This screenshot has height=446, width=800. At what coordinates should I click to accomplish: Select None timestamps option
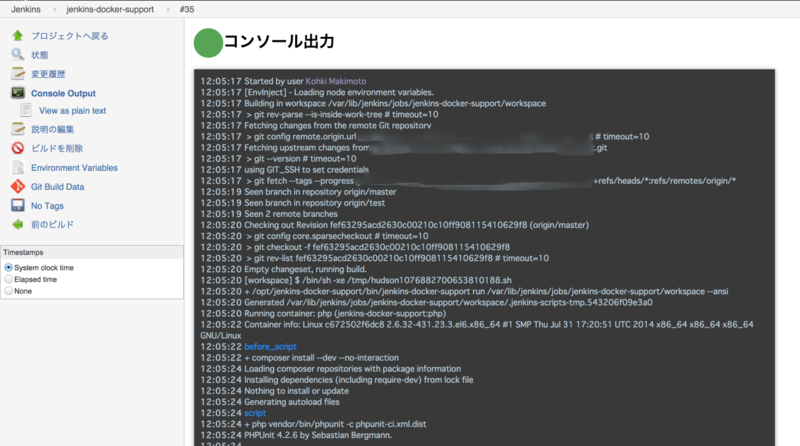point(9,291)
